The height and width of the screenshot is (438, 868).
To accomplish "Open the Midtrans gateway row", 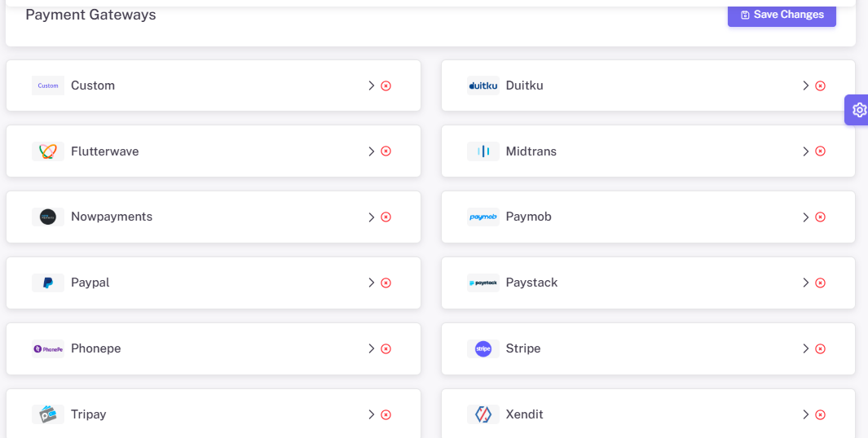I will 648,151.
